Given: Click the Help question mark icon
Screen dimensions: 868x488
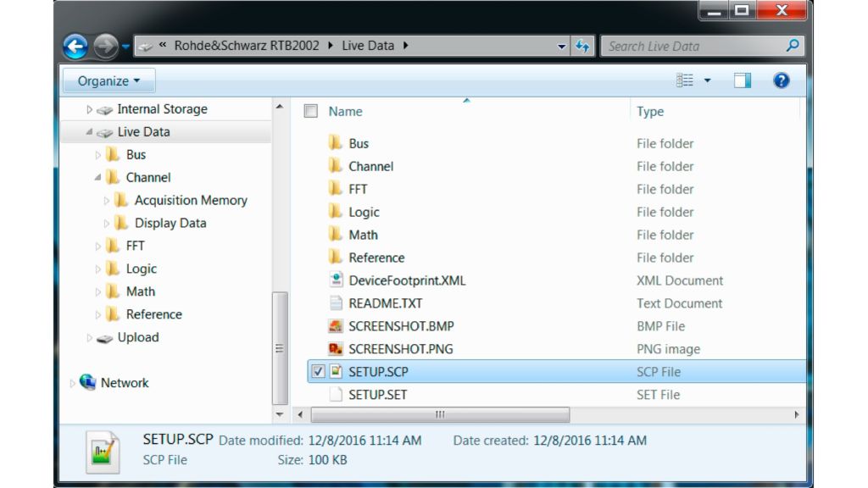Looking at the screenshot, I should (x=782, y=80).
